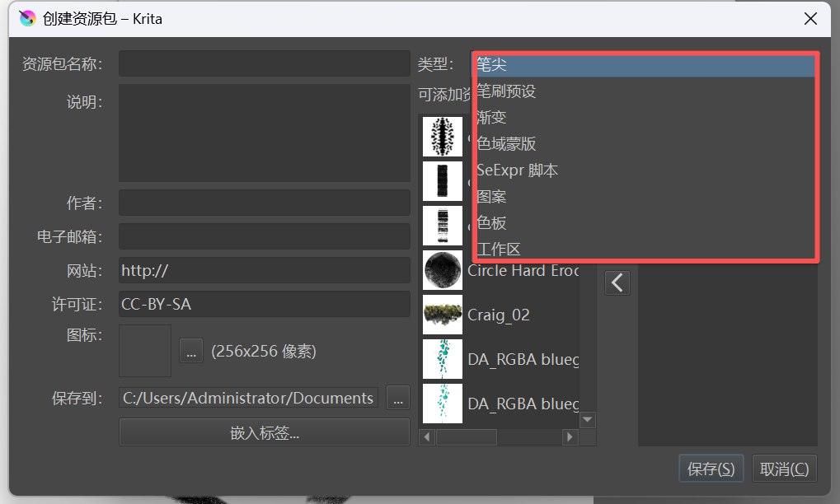
Task: Pick 工作区 from the type dropdown
Action: (x=499, y=249)
